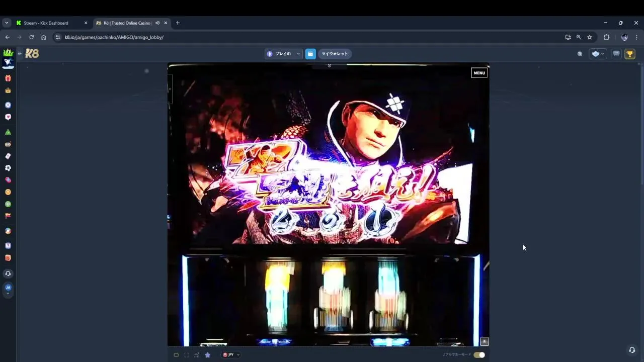Open a new browser tab
The width and height of the screenshot is (644, 362).
click(178, 23)
